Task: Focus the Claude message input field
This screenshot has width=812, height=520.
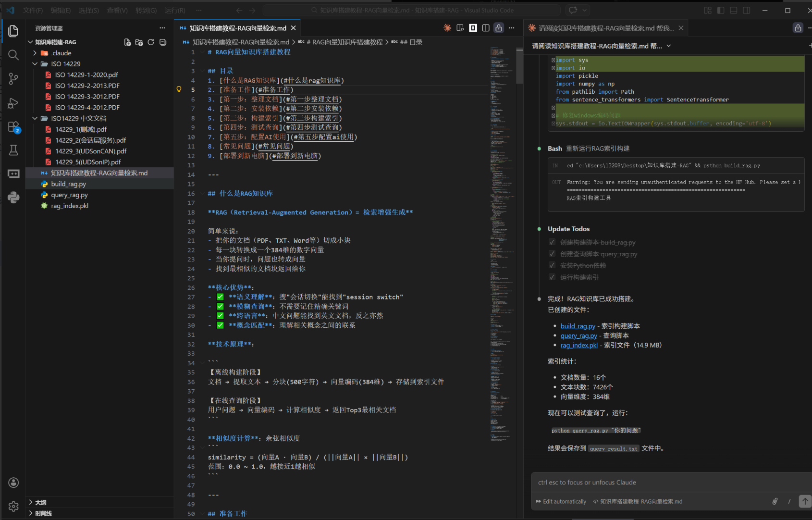Action: pos(671,483)
